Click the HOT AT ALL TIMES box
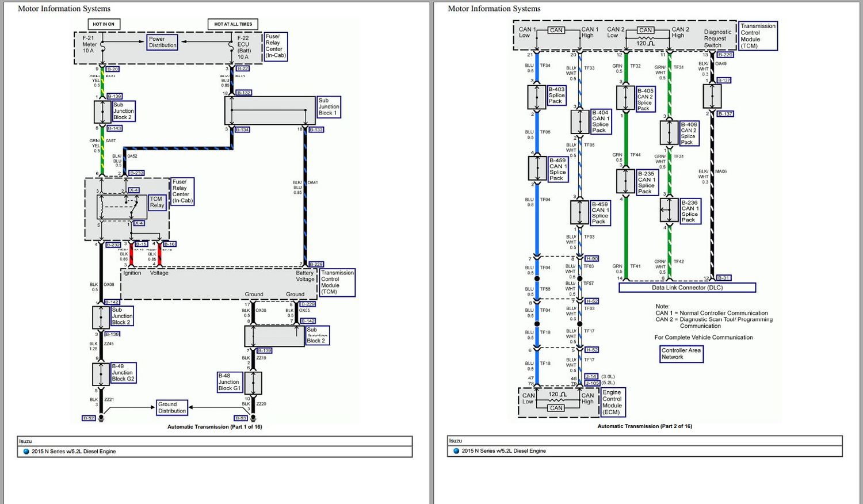Viewport: 863px width, 504px height. (x=233, y=24)
